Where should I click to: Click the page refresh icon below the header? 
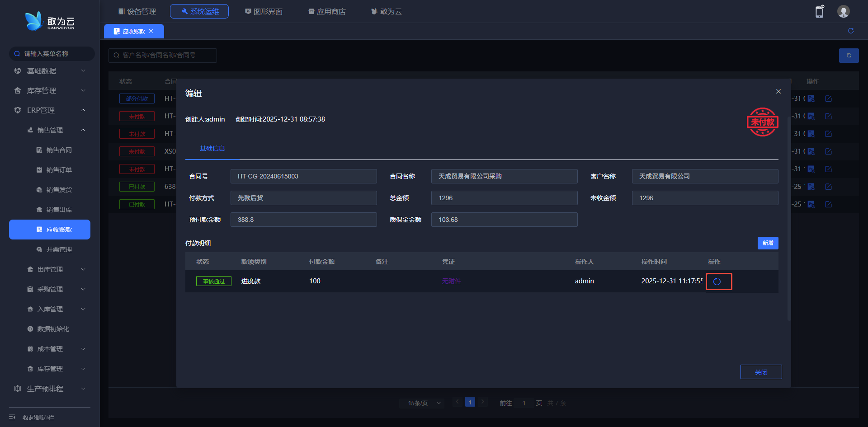tap(850, 31)
